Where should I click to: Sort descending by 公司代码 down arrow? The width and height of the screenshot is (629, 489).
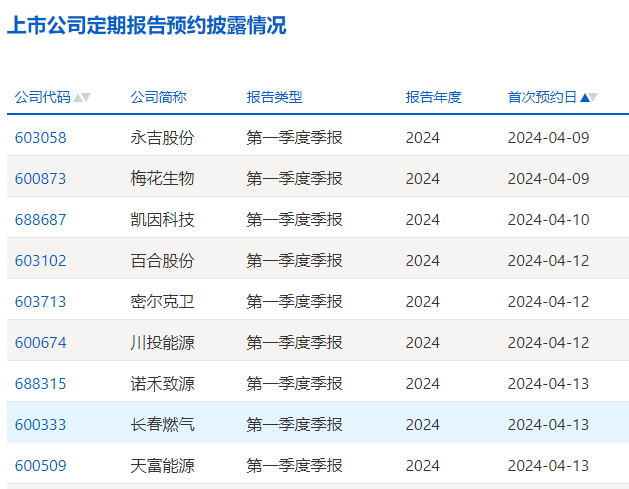(x=86, y=98)
